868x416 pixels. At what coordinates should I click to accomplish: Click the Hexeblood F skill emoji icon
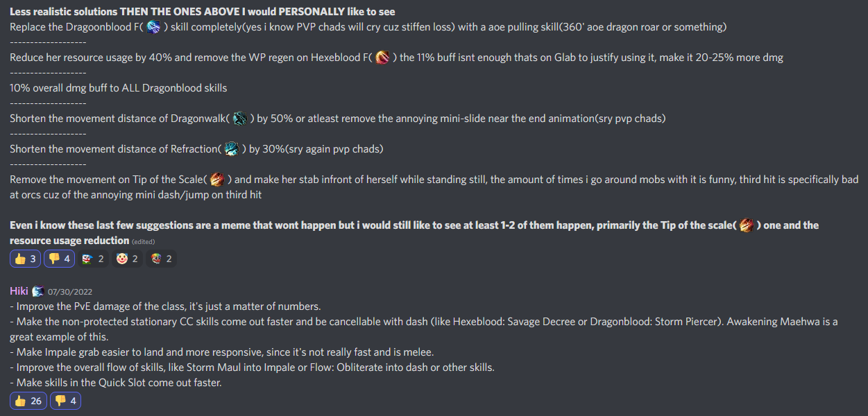[382, 58]
